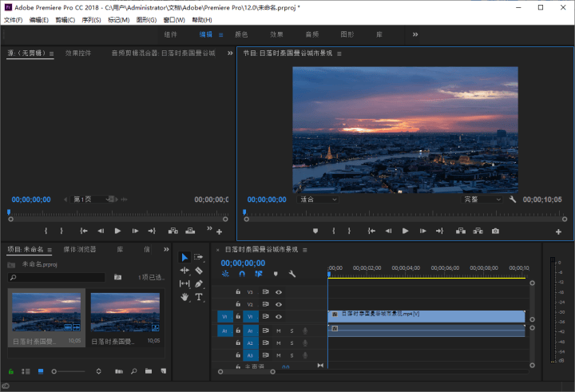Adjust the project thumbnail zoom slider

click(54, 371)
